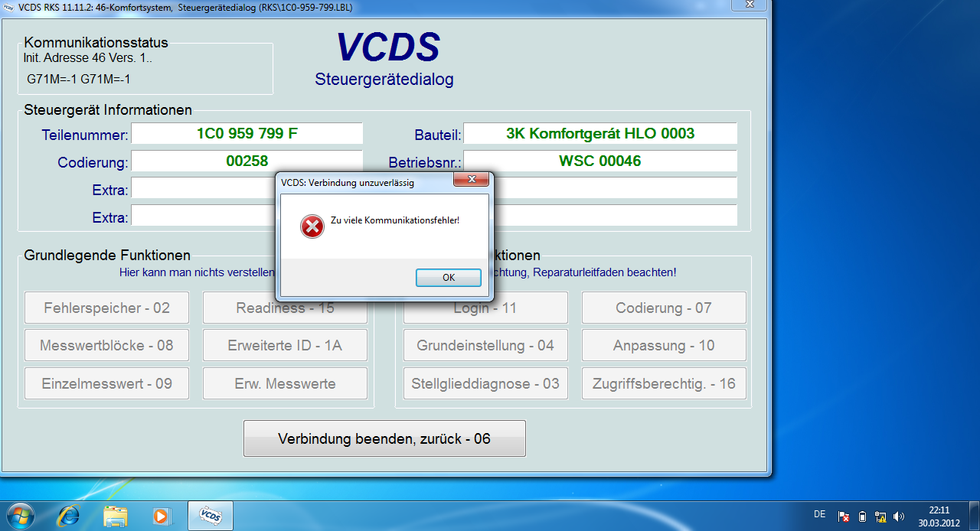Click the date 30.03.2012 in the tray

click(x=939, y=523)
